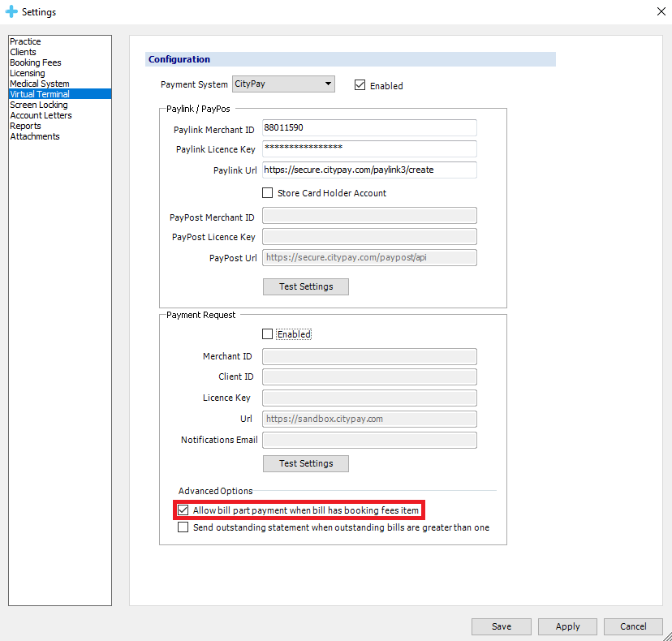The height and width of the screenshot is (641, 672).
Task: Select Practice in the settings list
Action: pos(25,41)
